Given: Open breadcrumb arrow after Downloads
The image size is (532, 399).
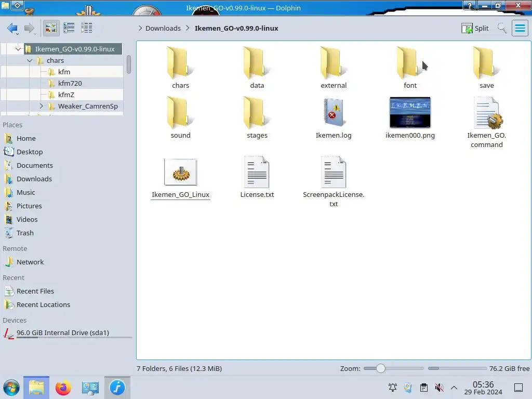Looking at the screenshot, I should point(188,28).
